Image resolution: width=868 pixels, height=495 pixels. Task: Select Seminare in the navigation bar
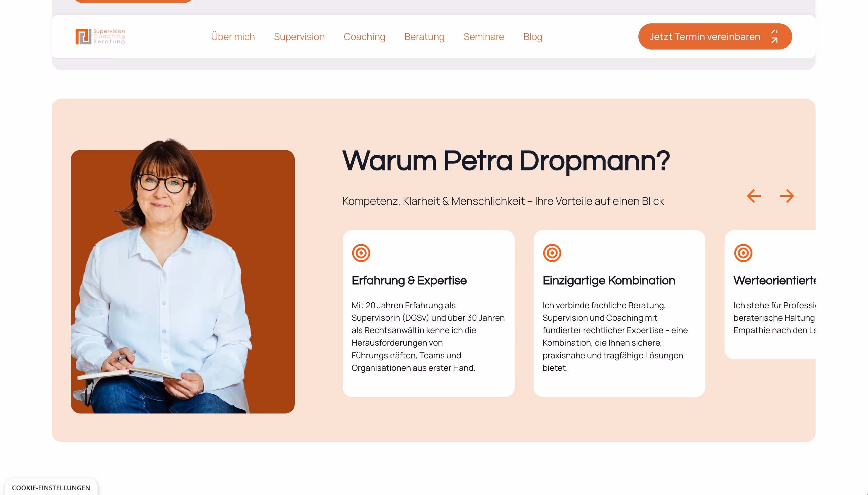pyautogui.click(x=483, y=37)
